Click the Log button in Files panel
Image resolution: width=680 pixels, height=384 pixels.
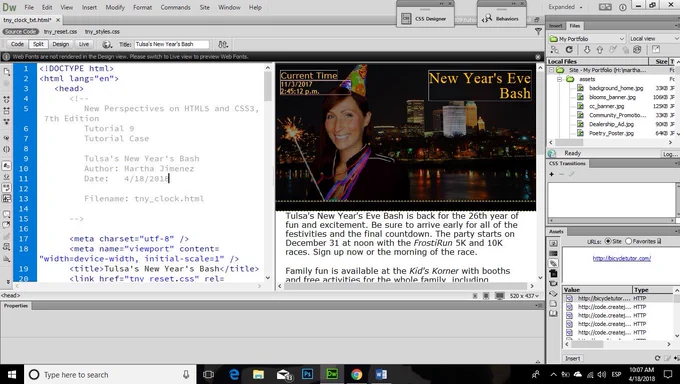669,154
